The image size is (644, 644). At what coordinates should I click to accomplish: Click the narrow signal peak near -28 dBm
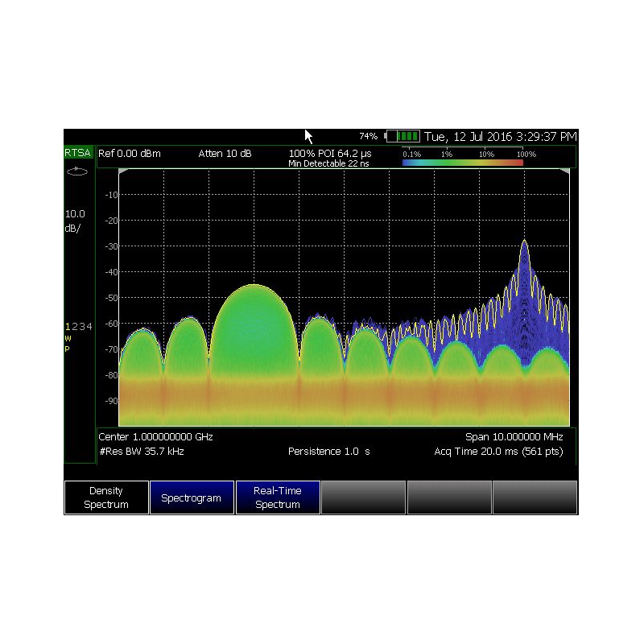pos(524,242)
